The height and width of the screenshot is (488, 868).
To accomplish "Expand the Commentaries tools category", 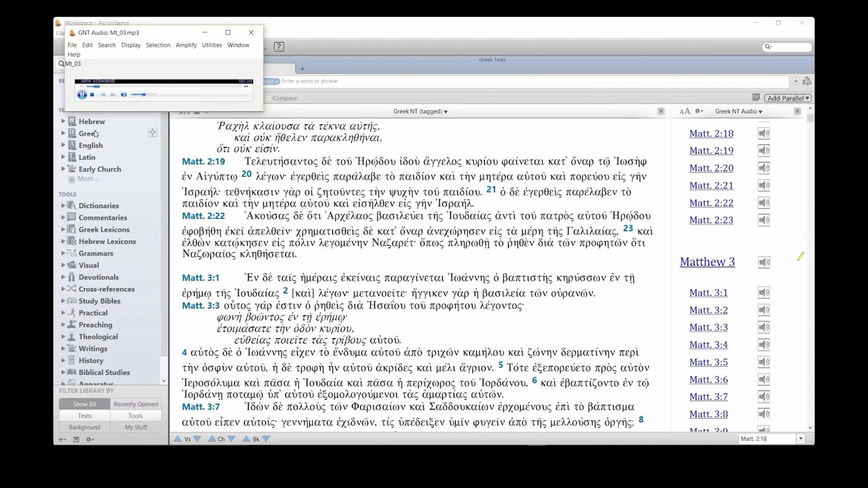I will coord(64,218).
